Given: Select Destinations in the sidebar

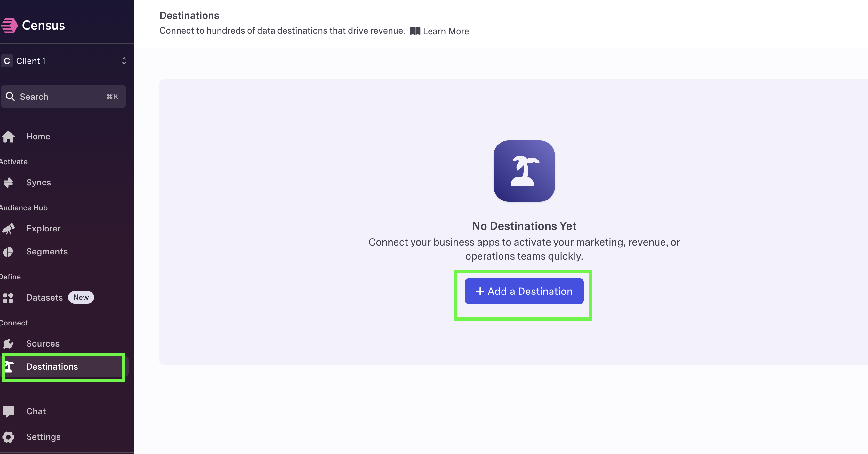Looking at the screenshot, I should [x=63, y=367].
